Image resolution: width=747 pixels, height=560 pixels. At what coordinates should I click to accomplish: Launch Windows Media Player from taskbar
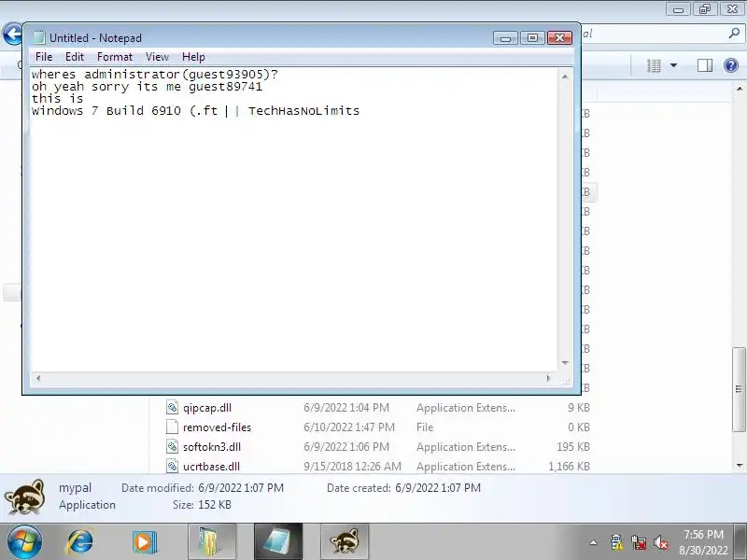[145, 542]
